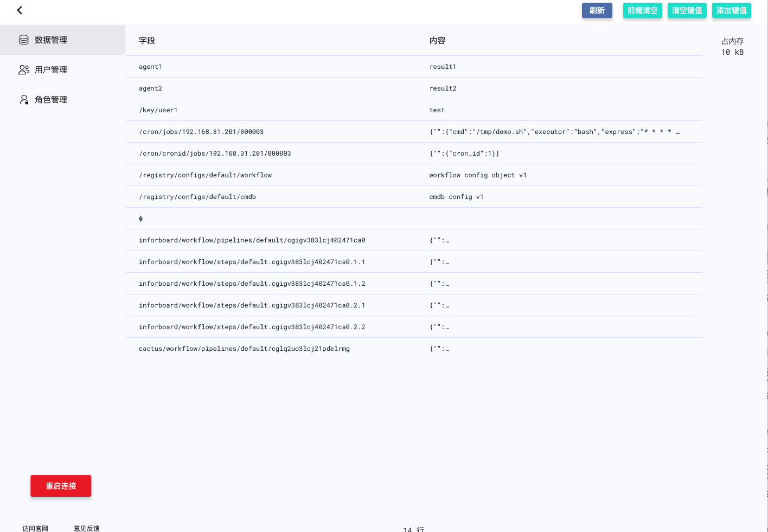Click the back arrow icon
The width and height of the screenshot is (768, 532).
point(20,10)
